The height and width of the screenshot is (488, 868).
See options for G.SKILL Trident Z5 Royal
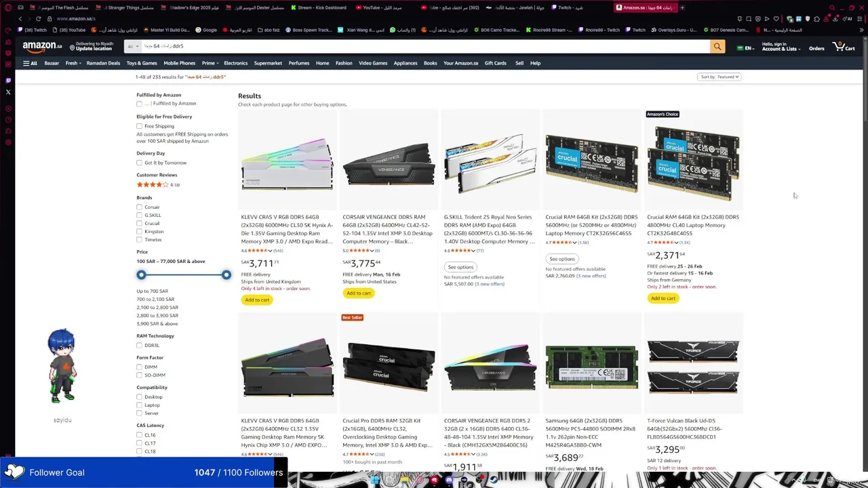[x=460, y=267]
